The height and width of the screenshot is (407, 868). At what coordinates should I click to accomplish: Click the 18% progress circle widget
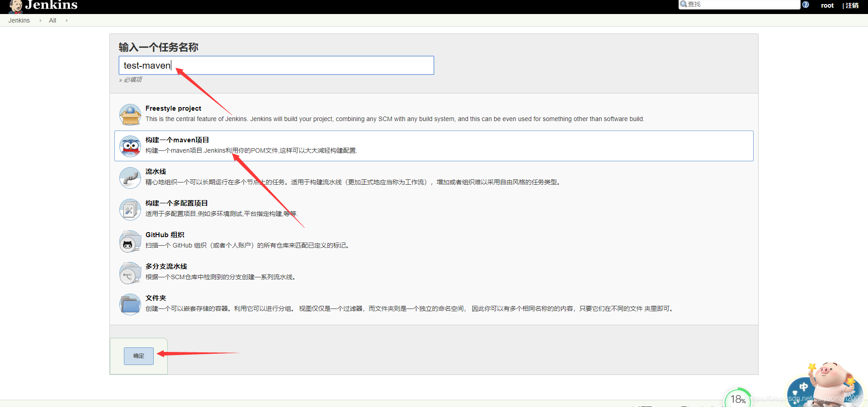point(738,398)
